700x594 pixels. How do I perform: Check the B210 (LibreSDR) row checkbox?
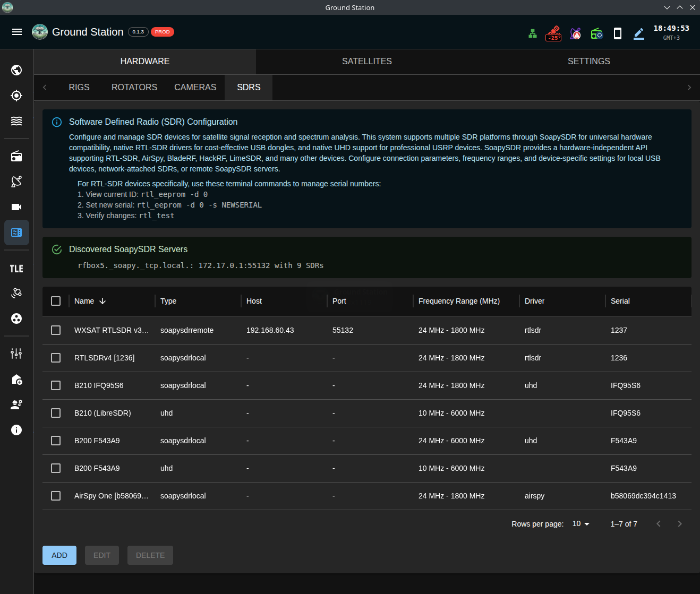(x=56, y=413)
